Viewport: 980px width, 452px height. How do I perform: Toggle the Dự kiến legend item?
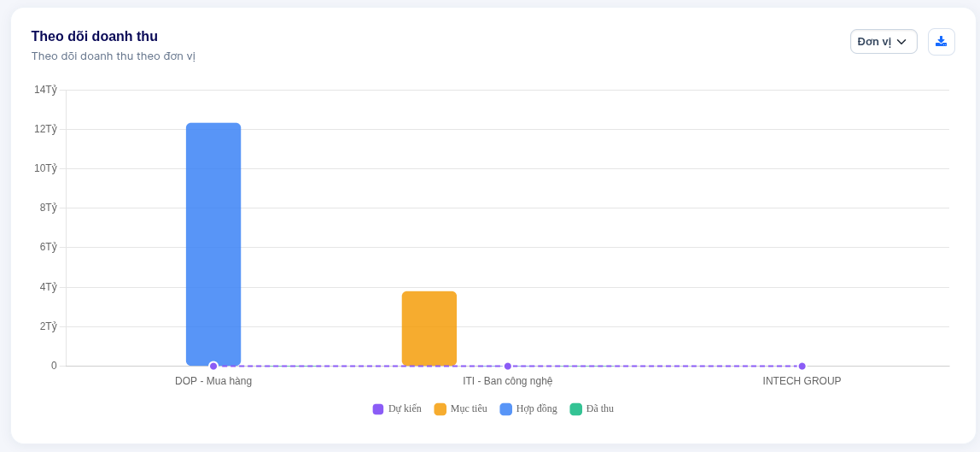point(397,409)
